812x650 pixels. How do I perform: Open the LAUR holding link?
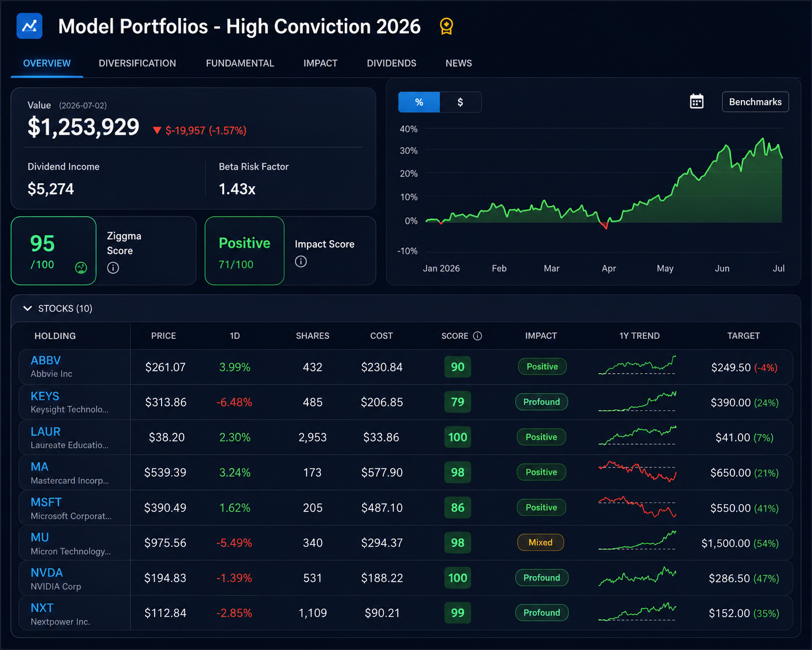tap(45, 432)
